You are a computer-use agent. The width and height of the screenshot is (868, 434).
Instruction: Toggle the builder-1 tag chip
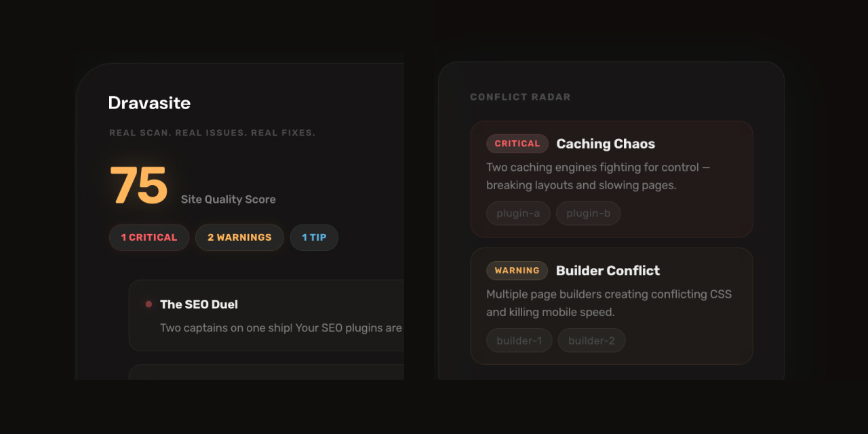pos(519,340)
